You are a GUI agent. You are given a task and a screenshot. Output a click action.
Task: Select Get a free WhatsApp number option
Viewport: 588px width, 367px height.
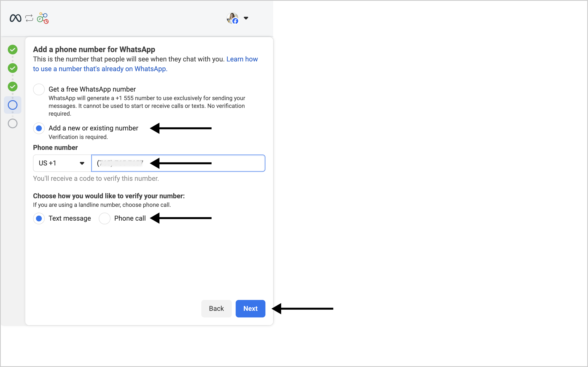click(39, 90)
